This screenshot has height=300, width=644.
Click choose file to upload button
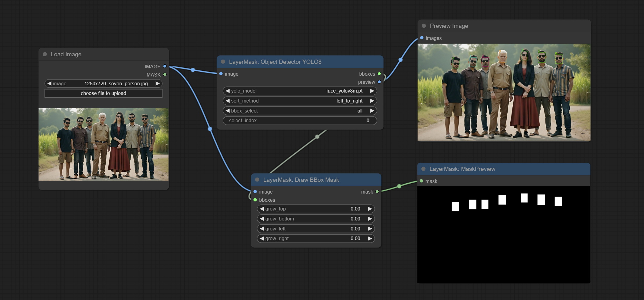[103, 93]
